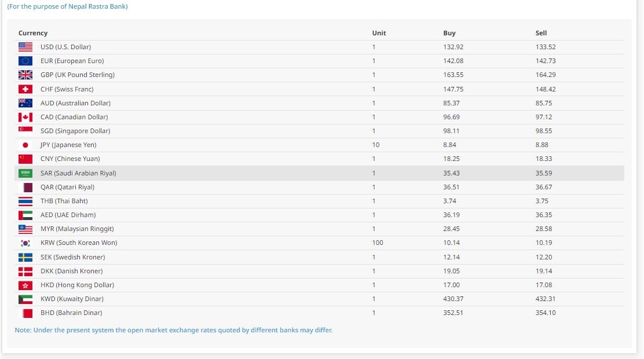644x359 pixels.
Task: Select the 'AED (UAE Dirham)' label
Action: [68, 215]
